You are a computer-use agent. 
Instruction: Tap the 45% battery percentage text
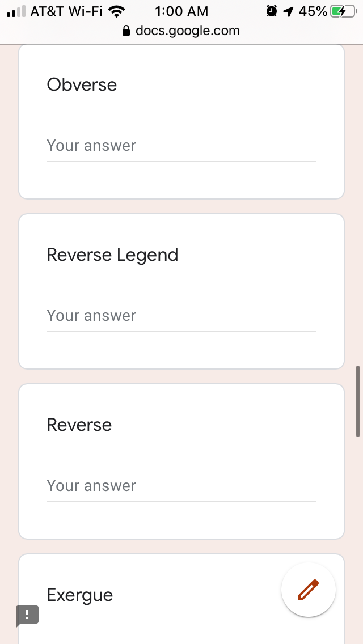pyautogui.click(x=313, y=11)
